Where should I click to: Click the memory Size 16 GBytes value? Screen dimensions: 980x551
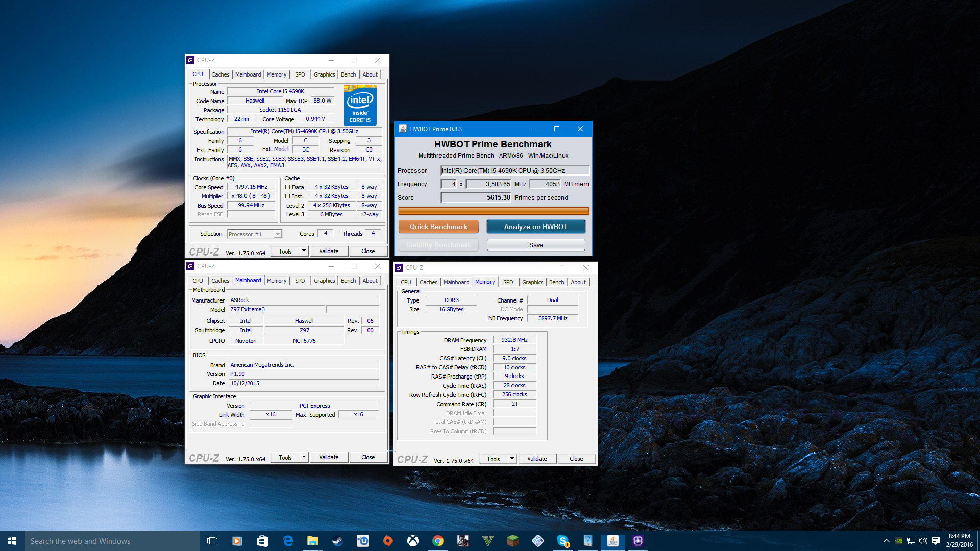[x=451, y=309]
